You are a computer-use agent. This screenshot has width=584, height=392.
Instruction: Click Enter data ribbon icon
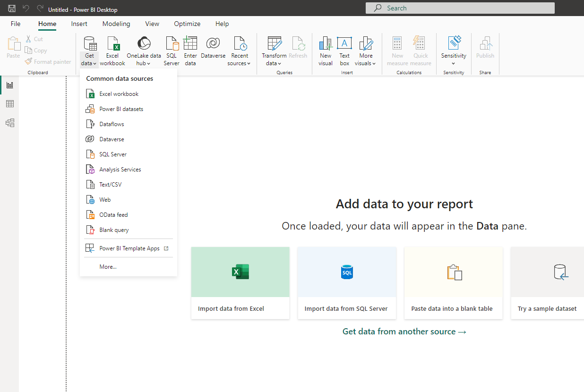point(190,43)
